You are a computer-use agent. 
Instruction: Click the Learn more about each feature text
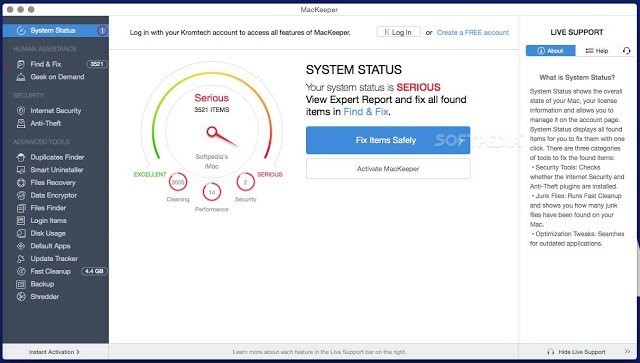point(319,352)
